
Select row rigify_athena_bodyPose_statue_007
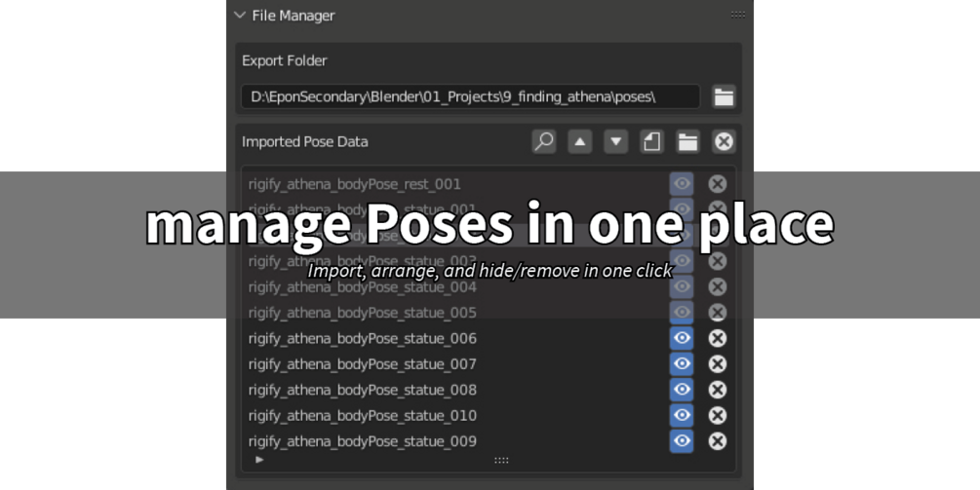pyautogui.click(x=456, y=364)
